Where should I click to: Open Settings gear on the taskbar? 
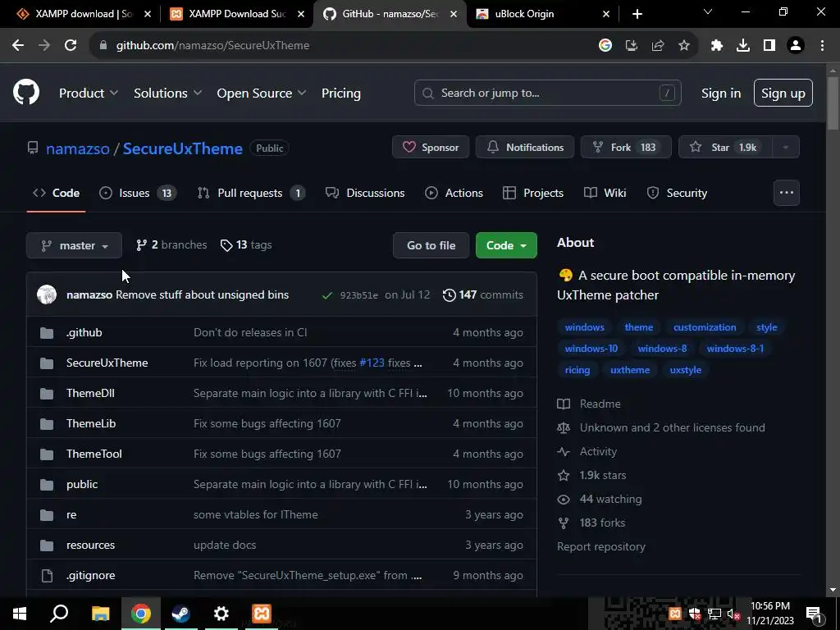[x=221, y=614]
